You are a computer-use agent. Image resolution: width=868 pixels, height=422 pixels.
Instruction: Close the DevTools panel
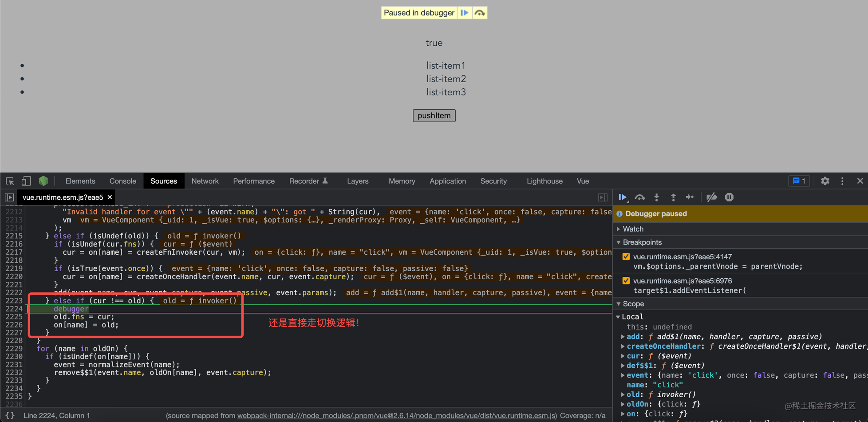[x=860, y=181]
